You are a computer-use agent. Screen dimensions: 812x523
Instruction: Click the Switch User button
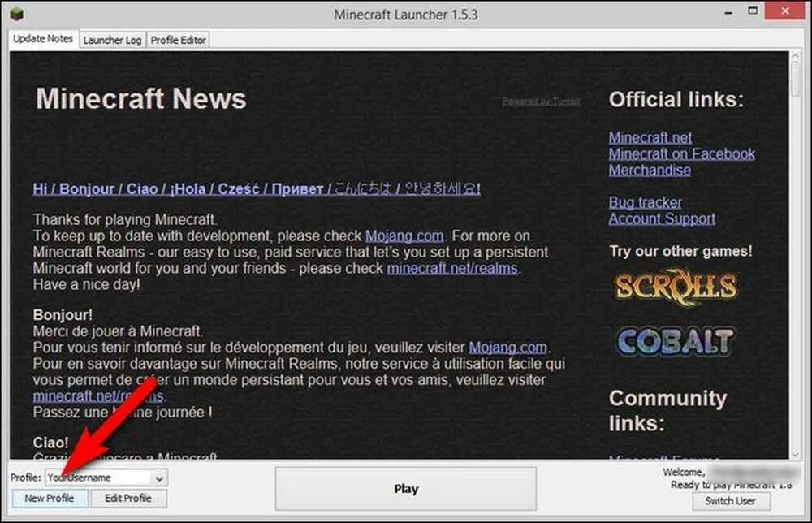[730, 501]
